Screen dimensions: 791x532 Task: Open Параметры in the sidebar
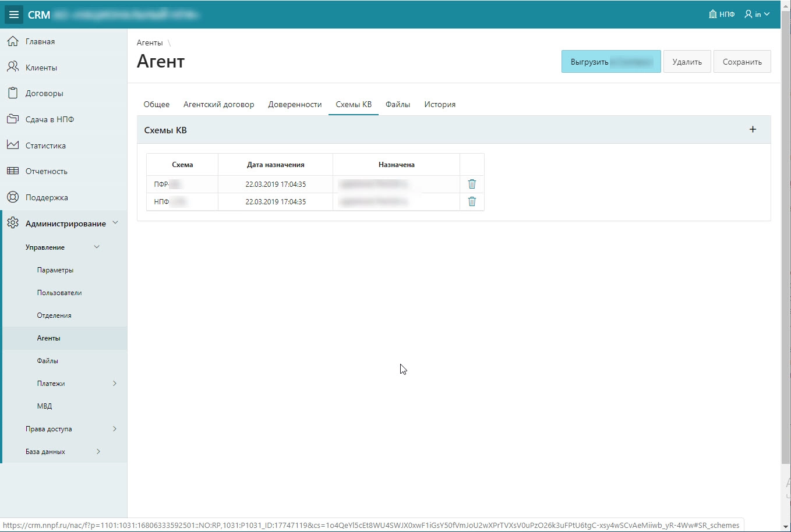[x=55, y=270]
